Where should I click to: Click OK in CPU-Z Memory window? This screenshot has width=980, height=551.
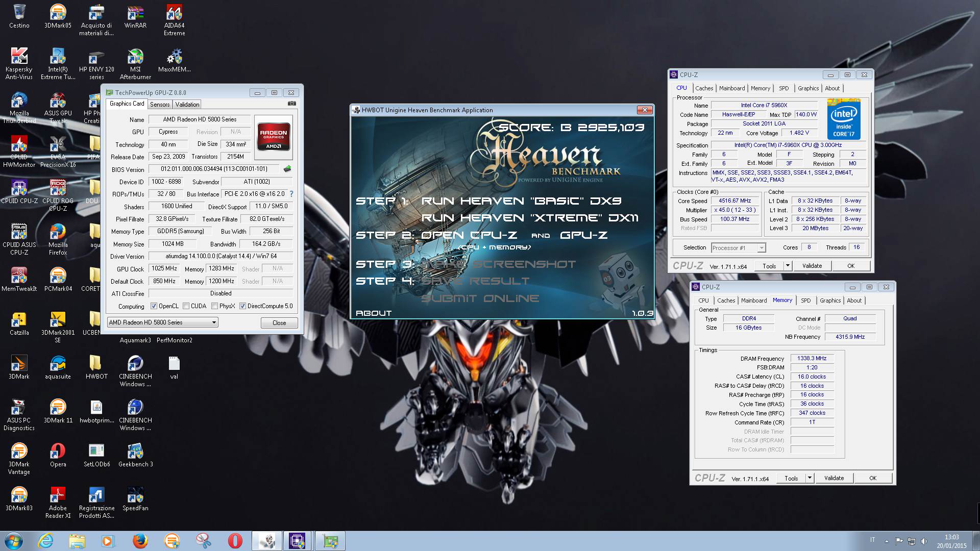(873, 478)
